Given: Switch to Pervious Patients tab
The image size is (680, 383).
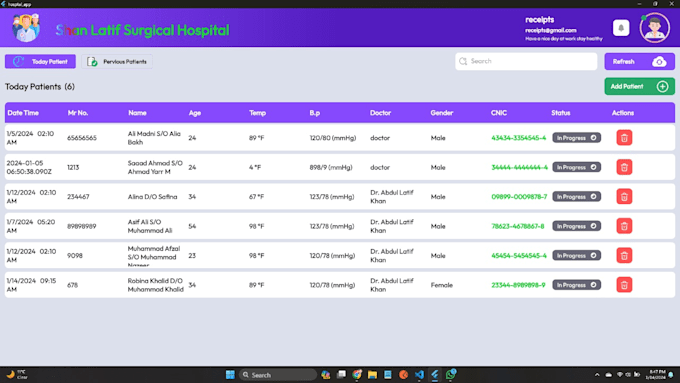Looking at the screenshot, I should click(x=117, y=62).
